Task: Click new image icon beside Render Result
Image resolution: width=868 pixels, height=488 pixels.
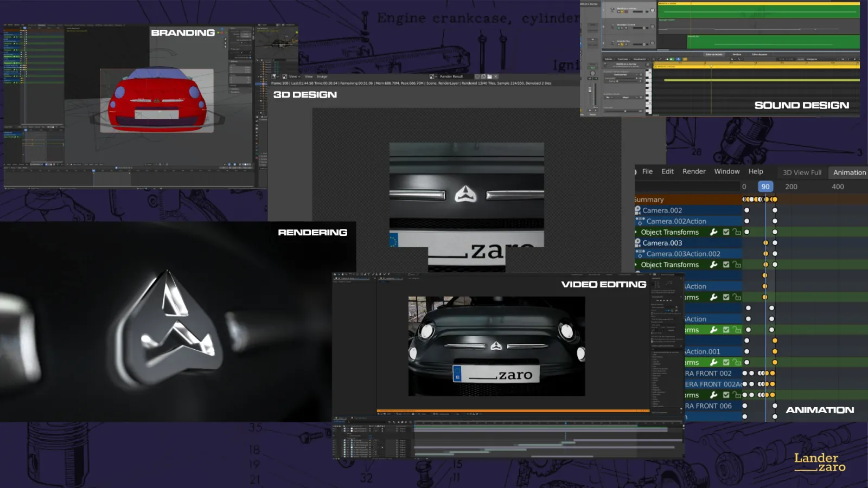Action: coord(483,76)
